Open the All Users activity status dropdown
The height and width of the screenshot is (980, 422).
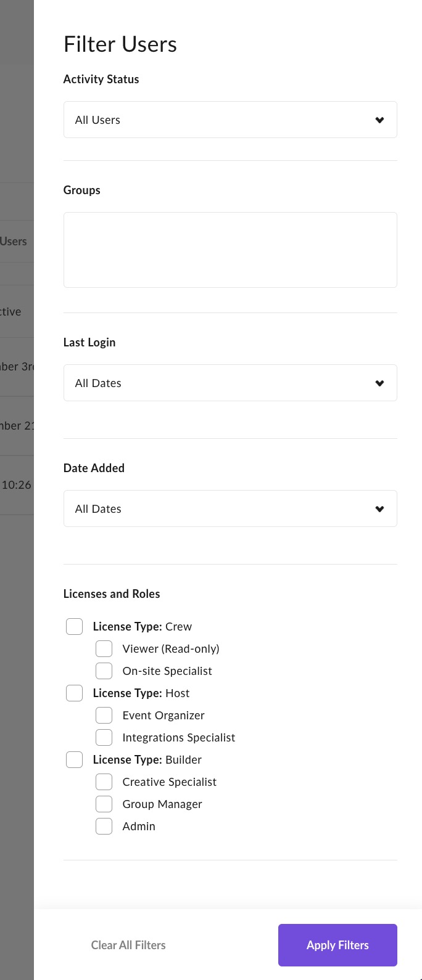coord(230,120)
